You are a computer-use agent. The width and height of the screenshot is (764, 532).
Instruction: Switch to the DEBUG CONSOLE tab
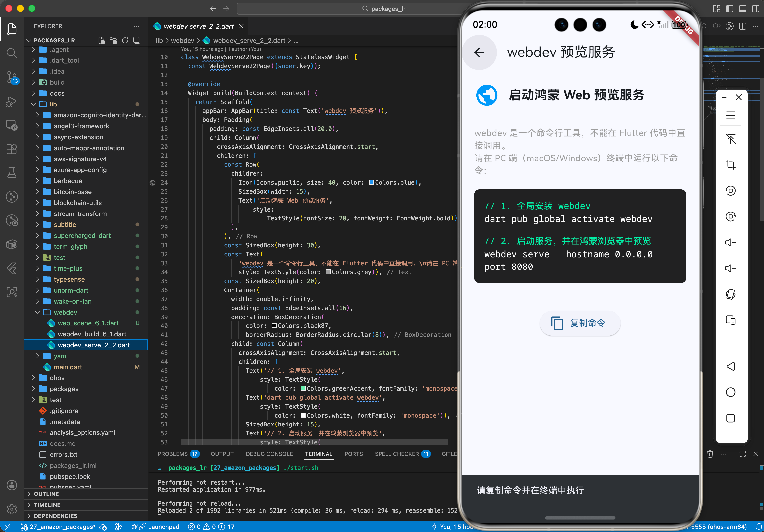pos(269,454)
